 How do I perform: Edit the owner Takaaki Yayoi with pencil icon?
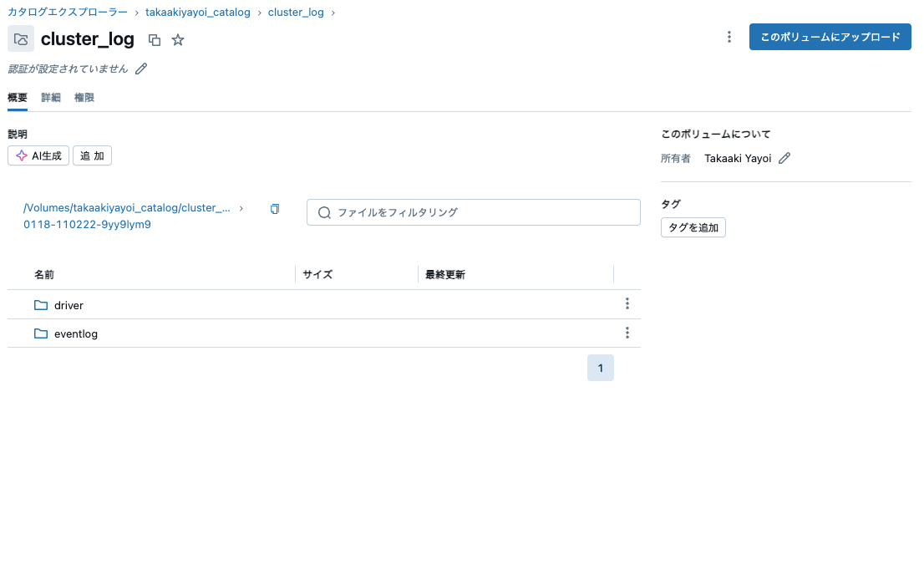(x=784, y=158)
